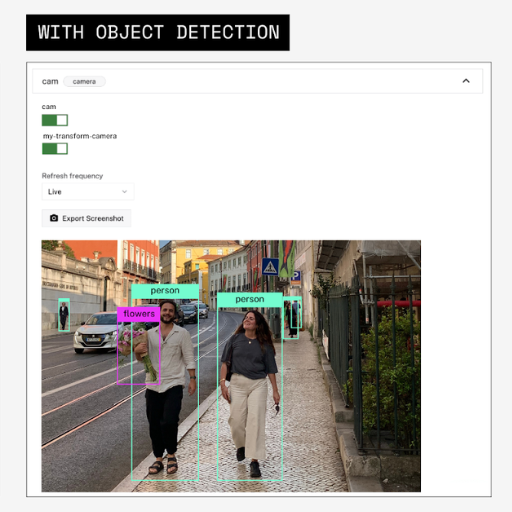Click the With Object Detection heading banner
512x512 pixels.
(x=158, y=32)
